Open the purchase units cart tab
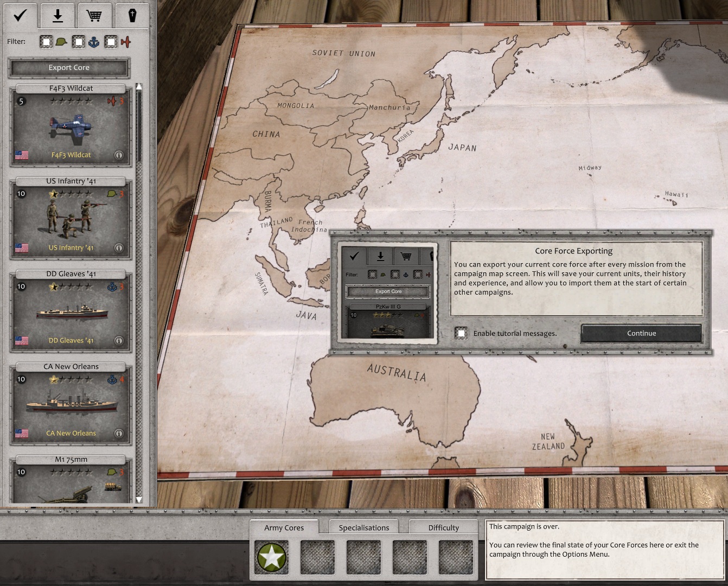Image resolution: width=728 pixels, height=586 pixels. pos(94,15)
